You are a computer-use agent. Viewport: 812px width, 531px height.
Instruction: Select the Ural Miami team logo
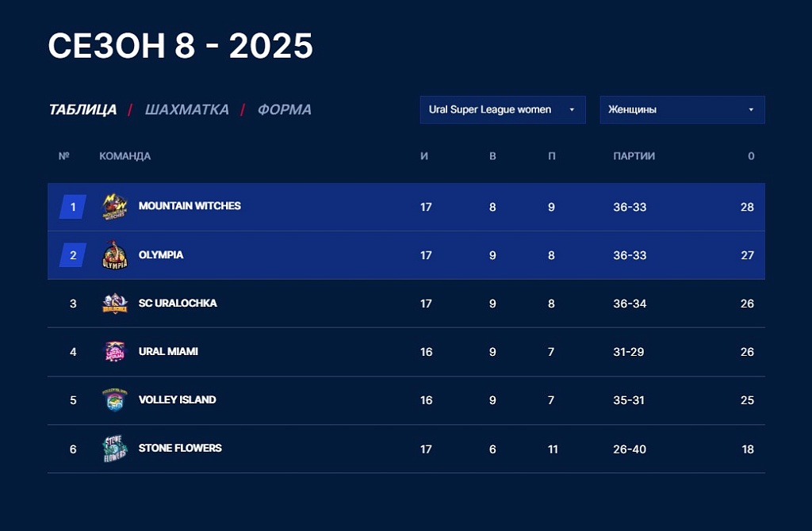[x=114, y=351]
